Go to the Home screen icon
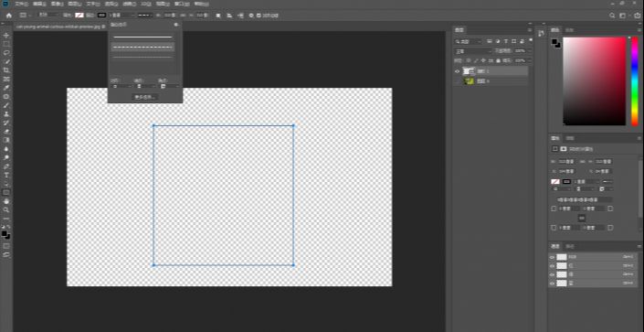Image resolution: width=644 pixels, height=332 pixels. [x=8, y=16]
